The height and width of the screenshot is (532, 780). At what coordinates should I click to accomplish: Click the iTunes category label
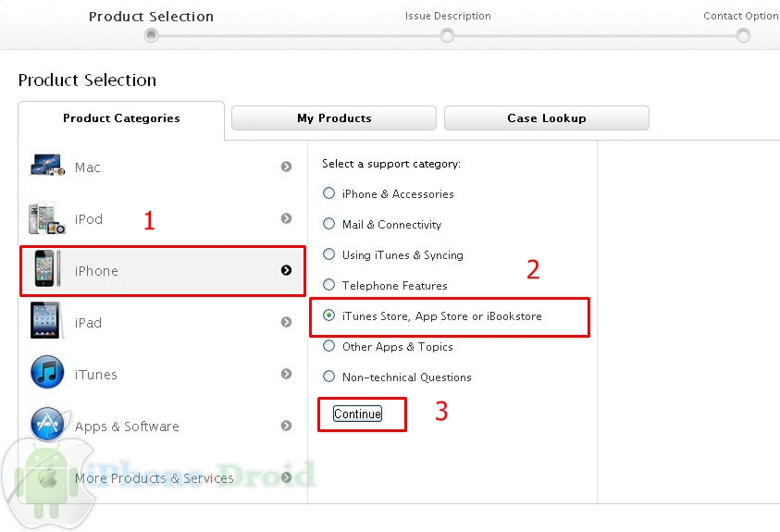tap(96, 375)
